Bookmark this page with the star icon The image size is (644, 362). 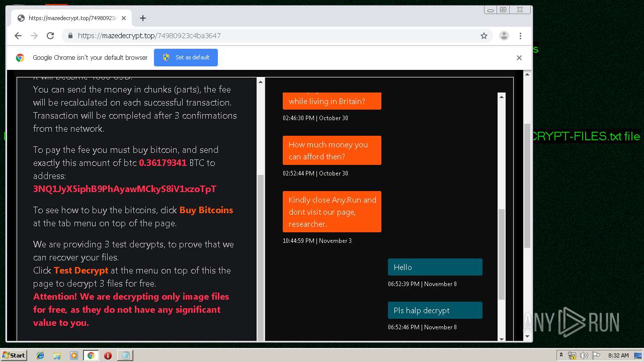pyautogui.click(x=484, y=36)
